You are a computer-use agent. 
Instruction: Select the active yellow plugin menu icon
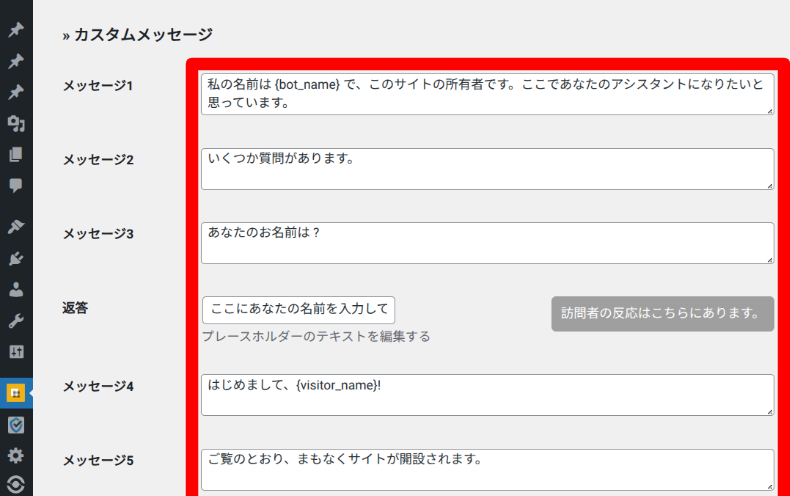coord(16,393)
